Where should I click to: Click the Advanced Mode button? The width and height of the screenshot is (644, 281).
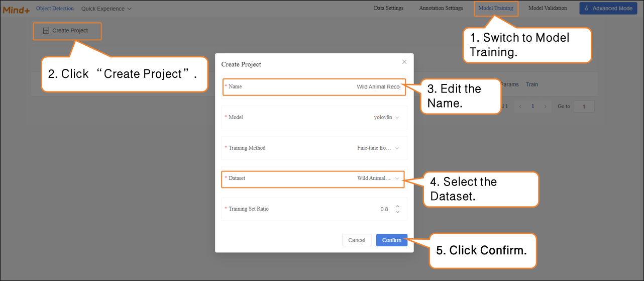point(608,9)
